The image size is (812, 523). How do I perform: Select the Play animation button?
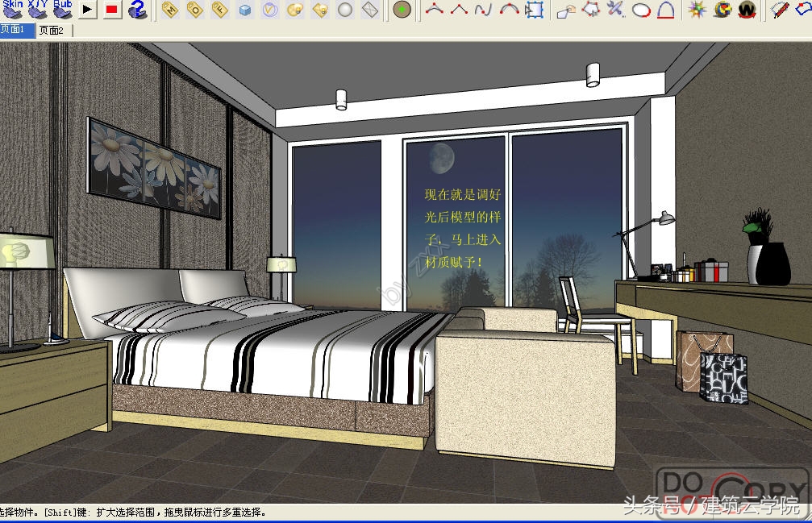point(88,10)
